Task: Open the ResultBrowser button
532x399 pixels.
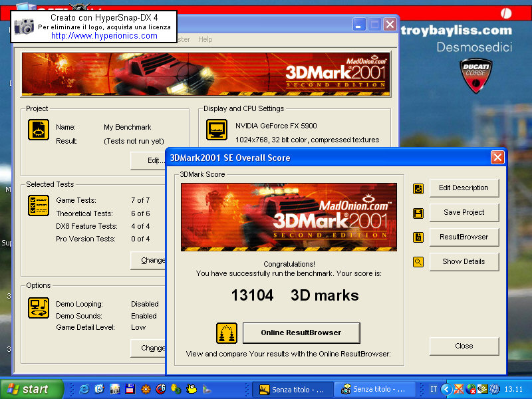Action: tap(464, 237)
